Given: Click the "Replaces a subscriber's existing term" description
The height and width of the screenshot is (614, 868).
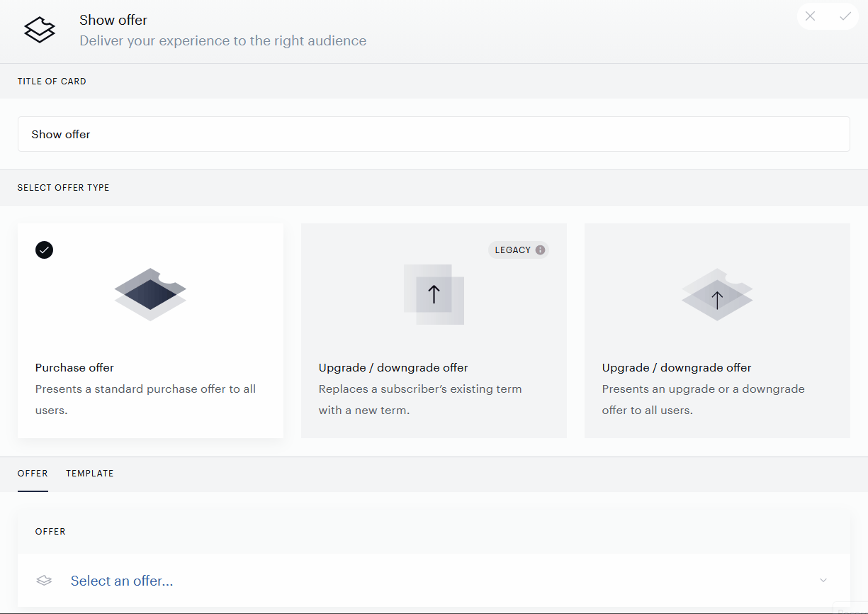Looking at the screenshot, I should [420, 389].
